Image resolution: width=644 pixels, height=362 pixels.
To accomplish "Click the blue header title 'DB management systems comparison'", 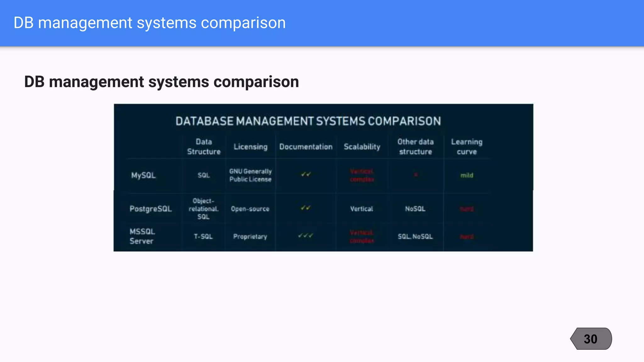I will 150,23.
